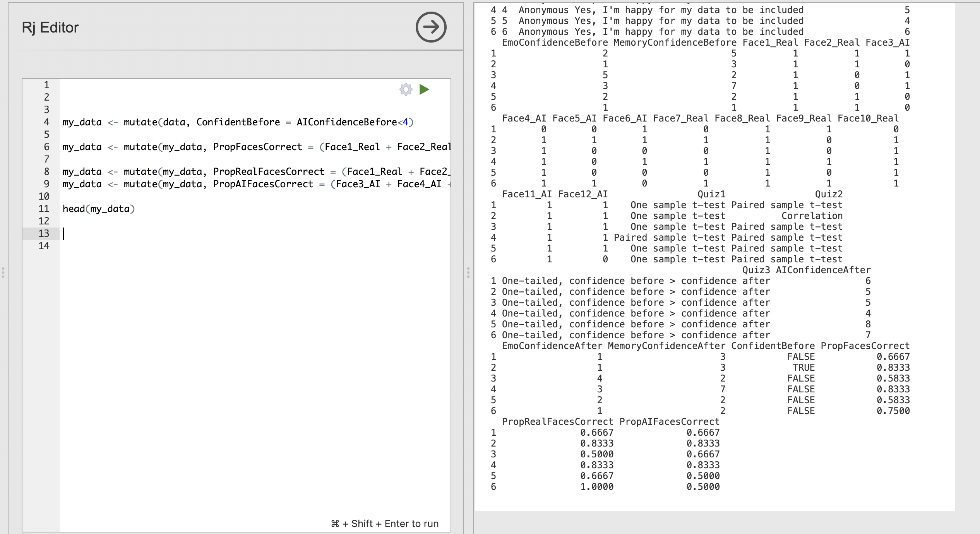Click the MemoryConfidenceBefore column header
This screenshot has width=980, height=534.
[675, 43]
